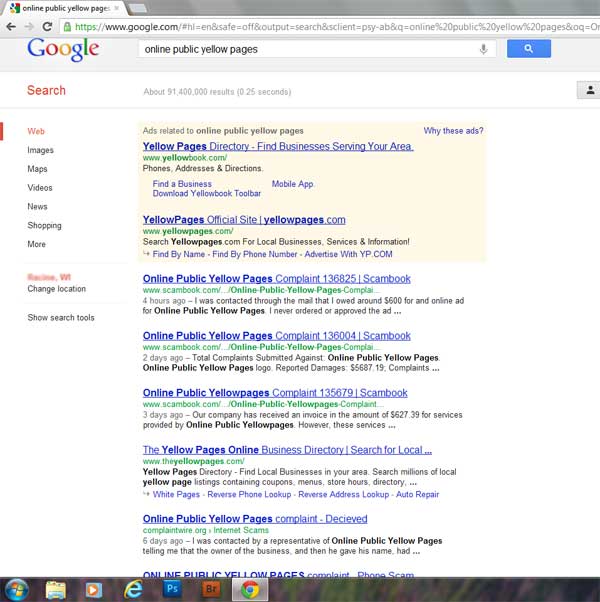The width and height of the screenshot is (600, 602).
Task: Switch to Maps results
Action: (x=37, y=169)
